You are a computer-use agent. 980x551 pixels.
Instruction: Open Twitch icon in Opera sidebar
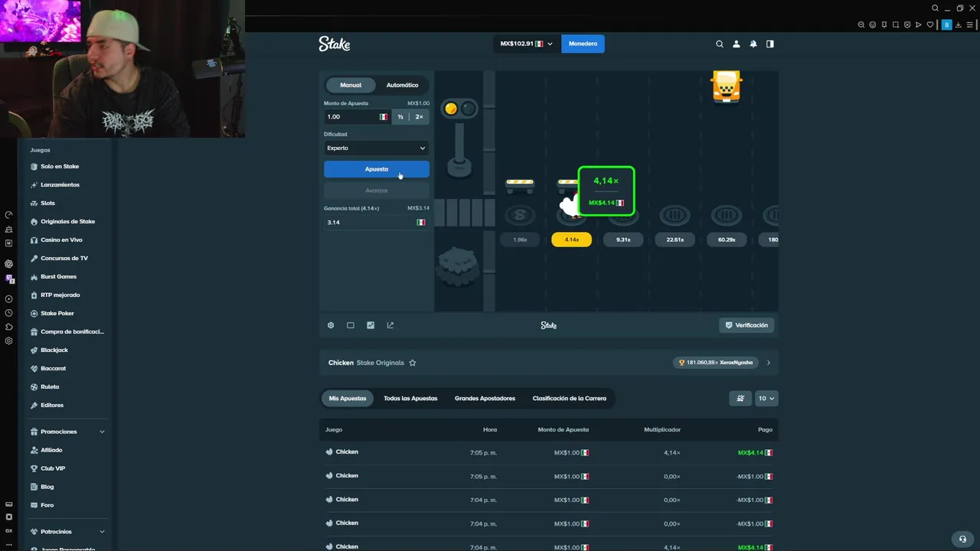[x=9, y=278]
